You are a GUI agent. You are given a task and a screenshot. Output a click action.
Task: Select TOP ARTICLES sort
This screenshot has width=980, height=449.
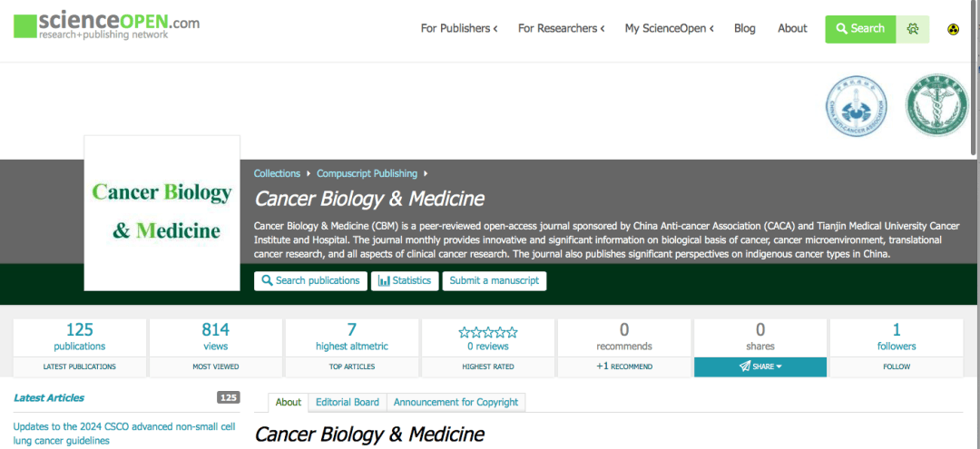coord(352,366)
